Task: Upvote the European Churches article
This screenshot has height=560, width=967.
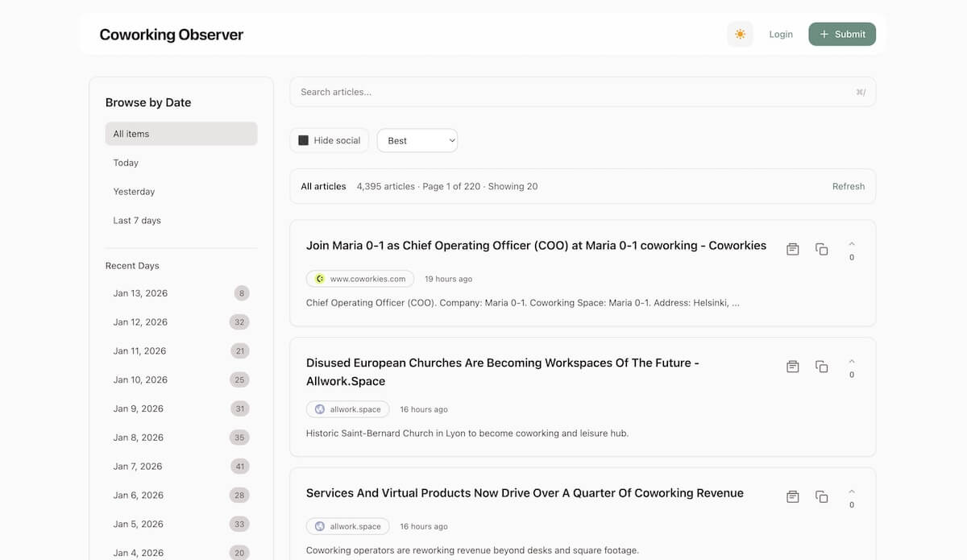Action: [852, 361]
